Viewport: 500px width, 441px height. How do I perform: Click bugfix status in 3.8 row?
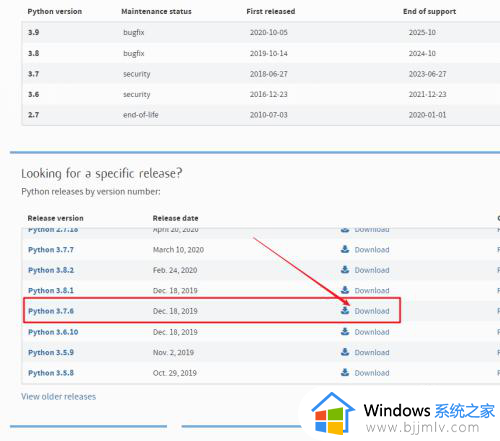(134, 53)
